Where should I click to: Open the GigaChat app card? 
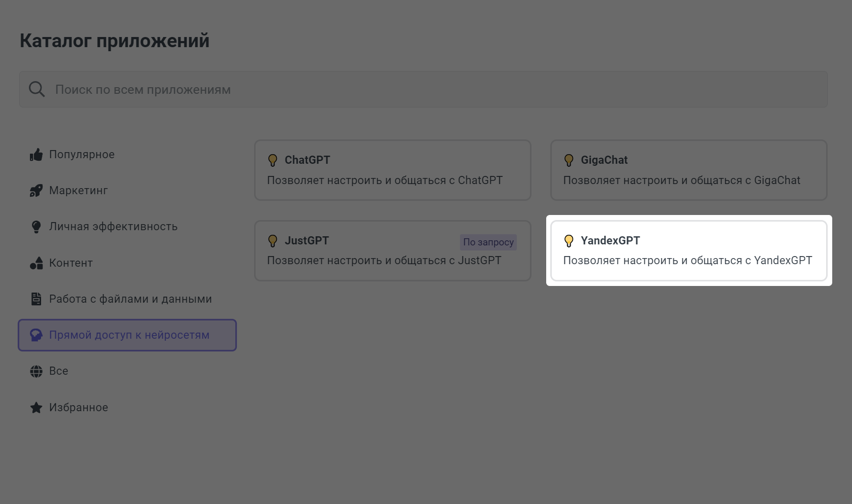[x=688, y=170]
